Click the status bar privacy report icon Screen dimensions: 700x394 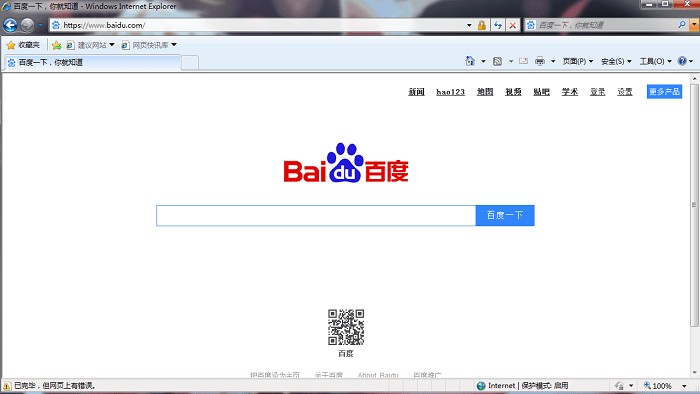pos(619,386)
